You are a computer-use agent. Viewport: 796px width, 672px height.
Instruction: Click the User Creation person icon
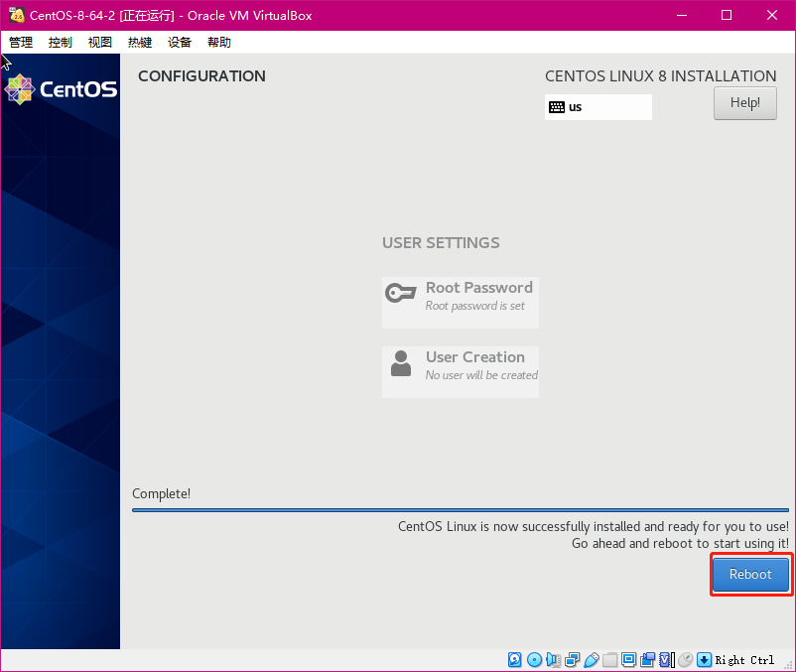[401, 363]
